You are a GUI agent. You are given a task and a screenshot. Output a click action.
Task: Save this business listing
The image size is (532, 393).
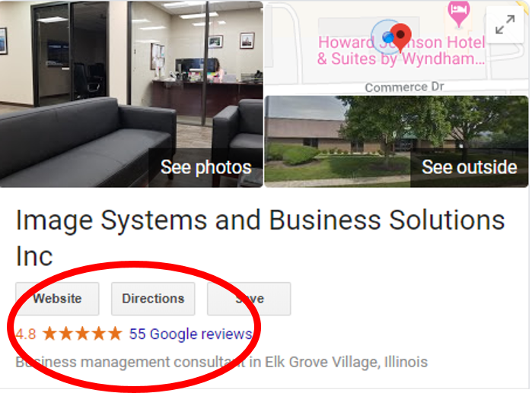point(249,299)
